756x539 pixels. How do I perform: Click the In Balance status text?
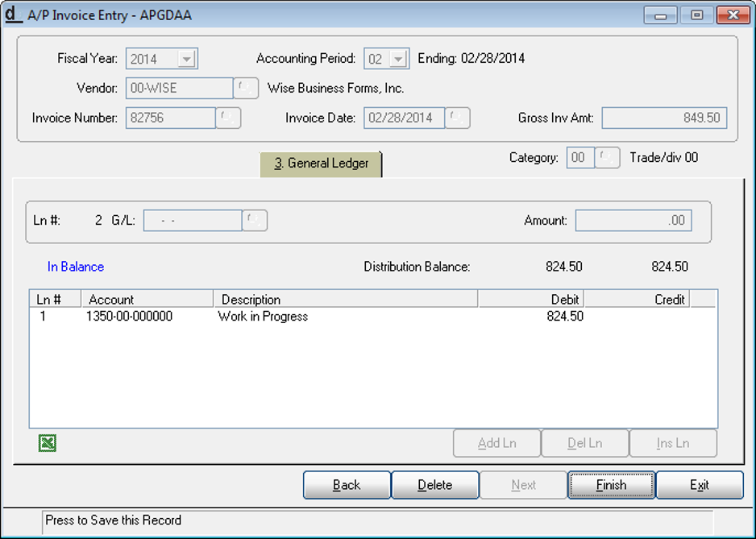(x=76, y=267)
